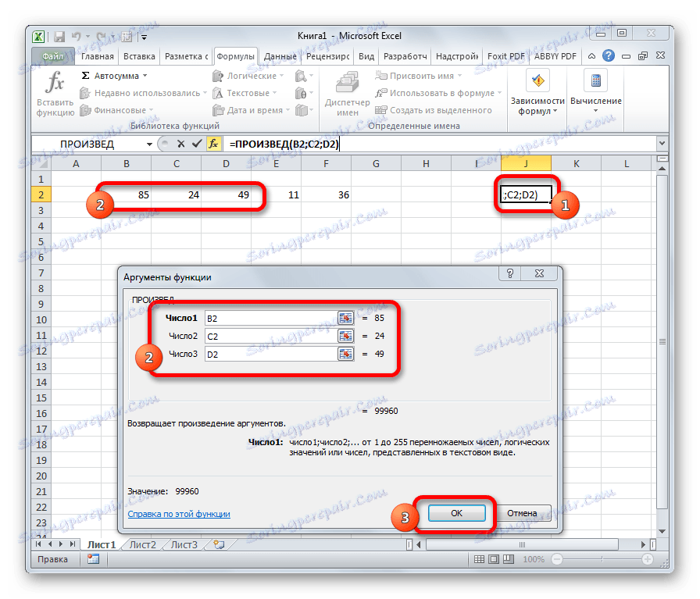Confirm formula with checkmark in formula bar
This screenshot has width=700, height=599.
196,144
